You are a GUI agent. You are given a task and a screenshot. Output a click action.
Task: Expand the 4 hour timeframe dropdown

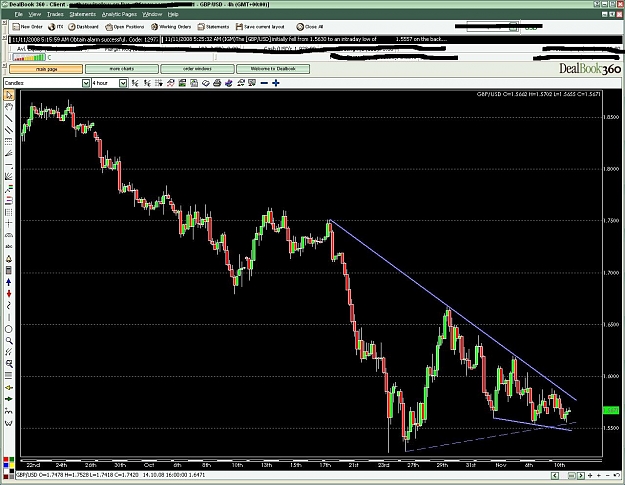123,83
